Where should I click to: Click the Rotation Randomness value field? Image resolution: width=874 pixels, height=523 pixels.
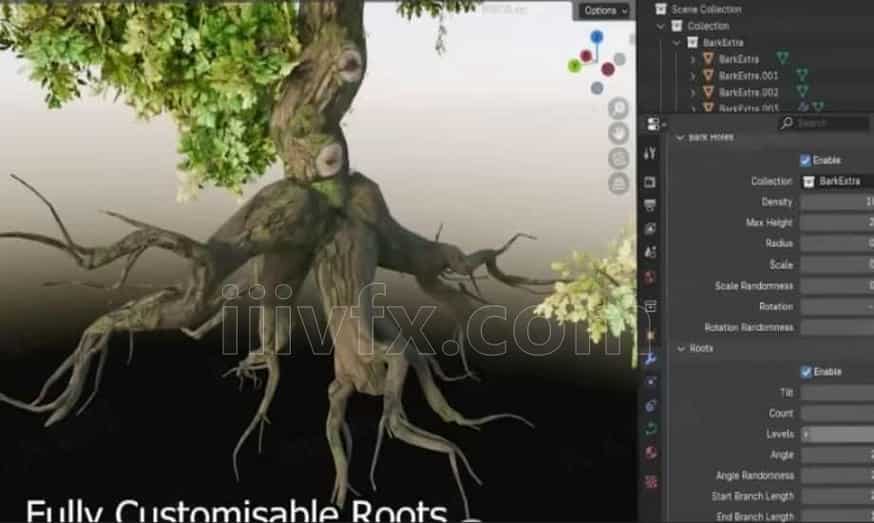(x=837, y=327)
